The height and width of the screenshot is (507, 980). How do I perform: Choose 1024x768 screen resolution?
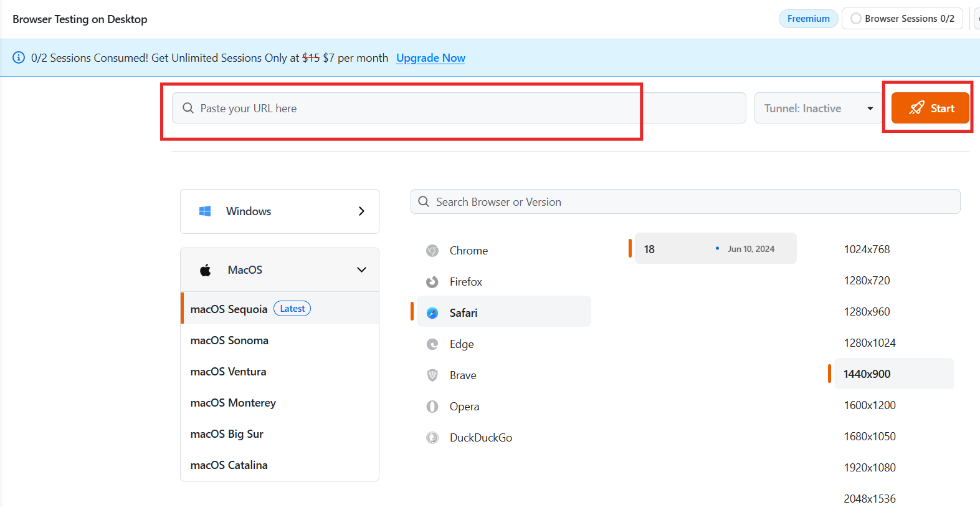pos(867,249)
